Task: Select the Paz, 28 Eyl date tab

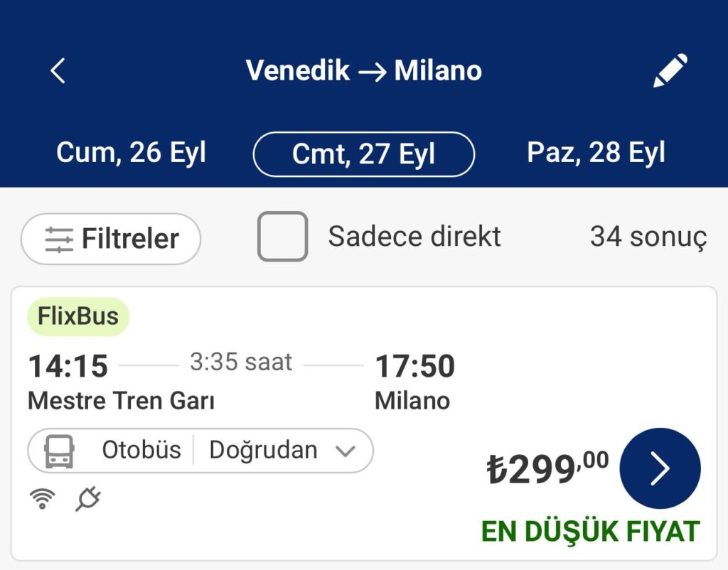Action: [596, 152]
